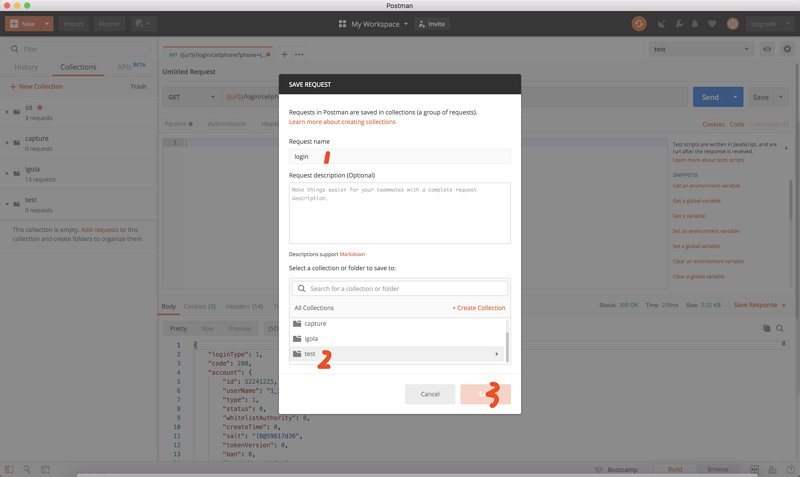Image resolution: width=800 pixels, height=477 pixels.
Task: Click the Request description text area
Action: 399,213
